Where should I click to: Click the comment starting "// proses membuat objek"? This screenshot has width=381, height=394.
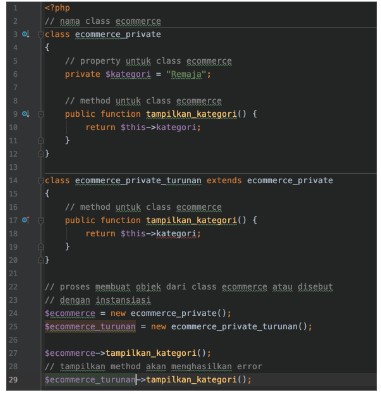point(189,287)
